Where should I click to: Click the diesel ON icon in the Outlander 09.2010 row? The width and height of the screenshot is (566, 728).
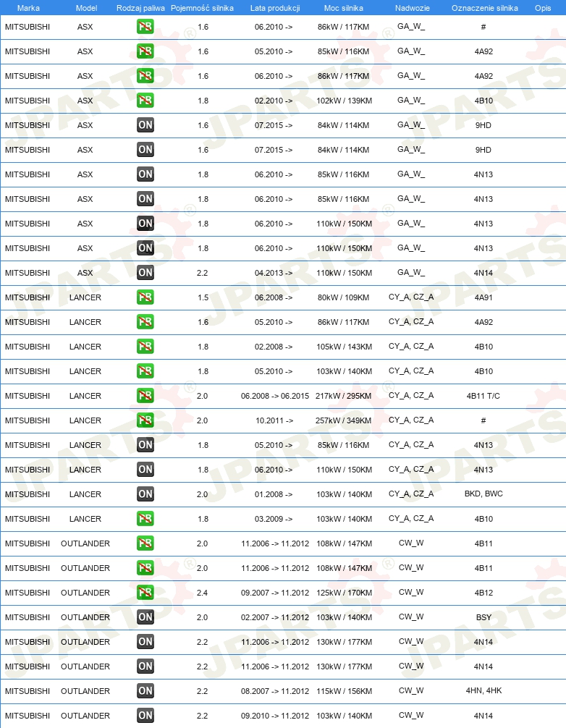[x=145, y=716]
